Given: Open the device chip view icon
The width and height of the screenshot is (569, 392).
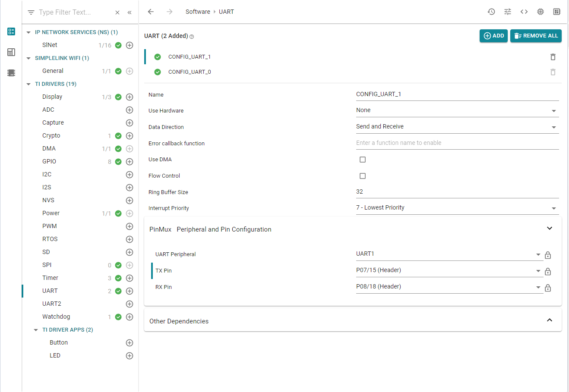Looking at the screenshot, I should pyautogui.click(x=541, y=12).
